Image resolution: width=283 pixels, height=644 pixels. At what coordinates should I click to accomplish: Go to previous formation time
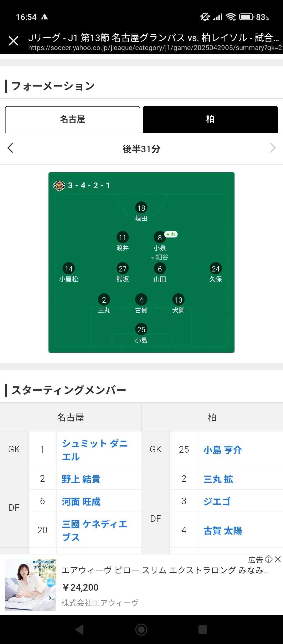point(10,148)
